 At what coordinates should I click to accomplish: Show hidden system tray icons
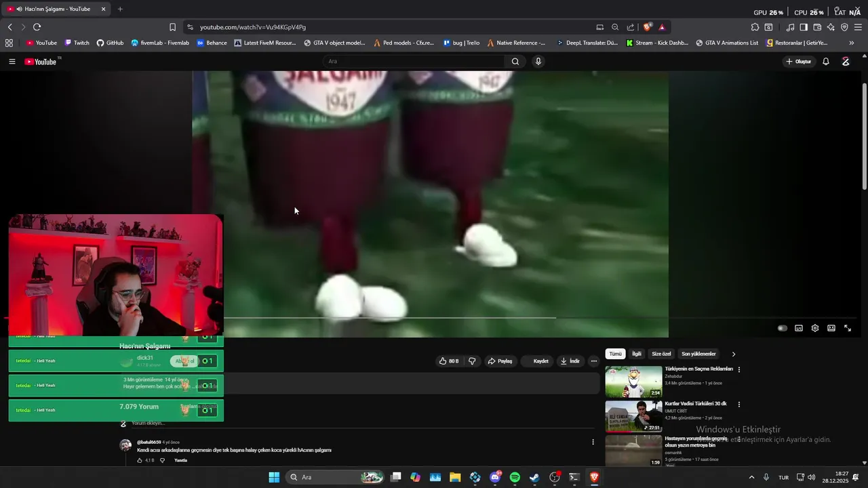coord(751,477)
